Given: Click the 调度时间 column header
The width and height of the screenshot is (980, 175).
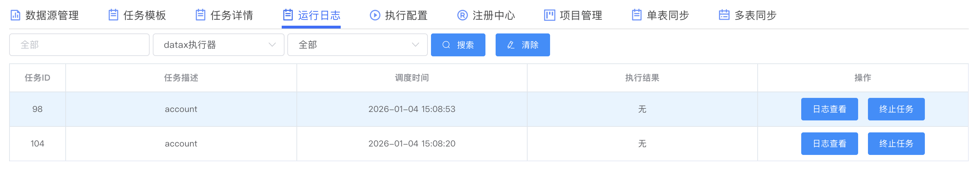Looking at the screenshot, I should pyautogui.click(x=412, y=78).
